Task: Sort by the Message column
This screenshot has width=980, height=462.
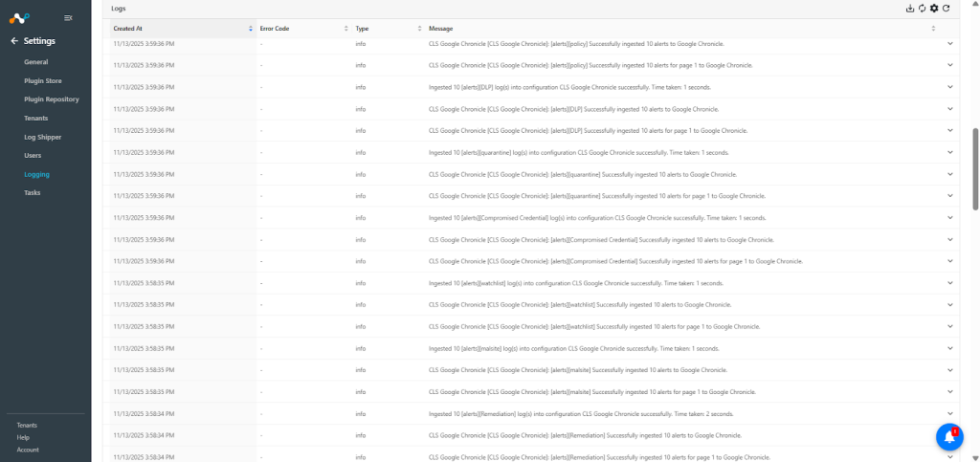Action: (933, 29)
